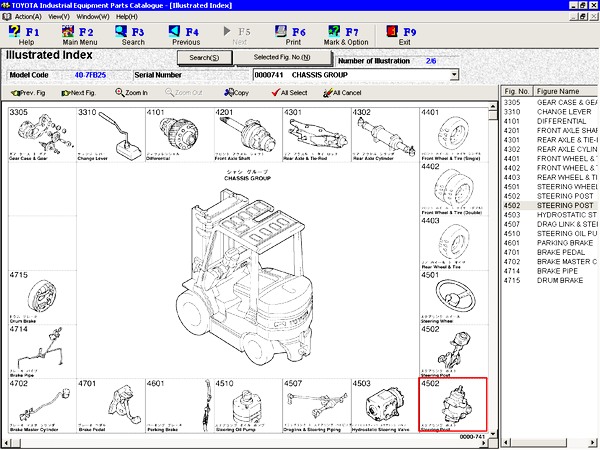Select list row 4201 FRONT AXLE SHAFT
Viewport: 600px width, 450px height.
point(550,130)
